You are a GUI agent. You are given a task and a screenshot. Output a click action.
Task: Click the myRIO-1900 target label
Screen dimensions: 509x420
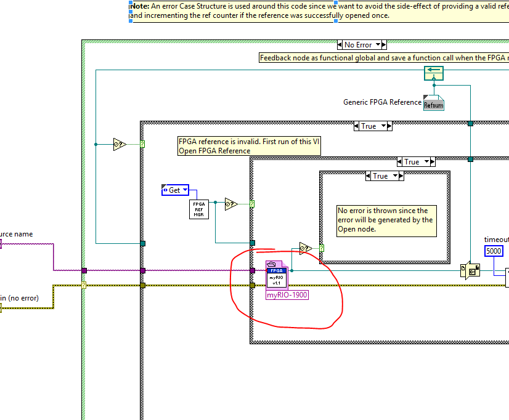[287, 295]
